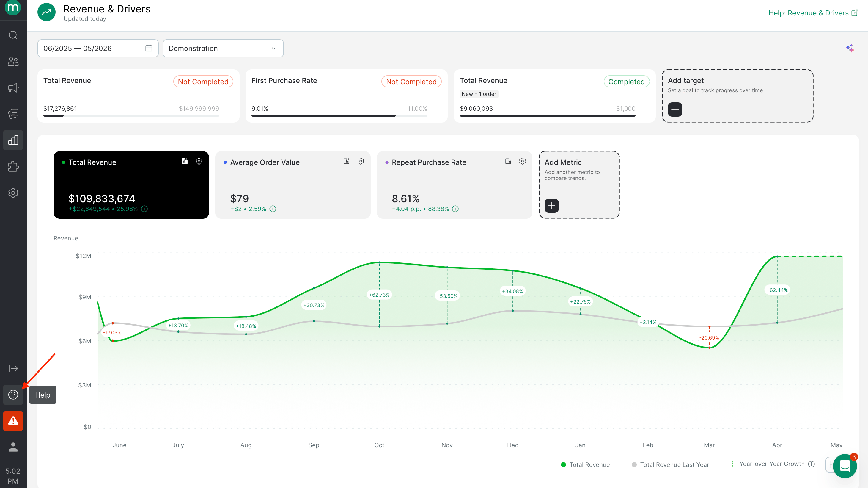868x488 pixels.
Task: Open the calendar icon in date field
Action: [x=149, y=48]
